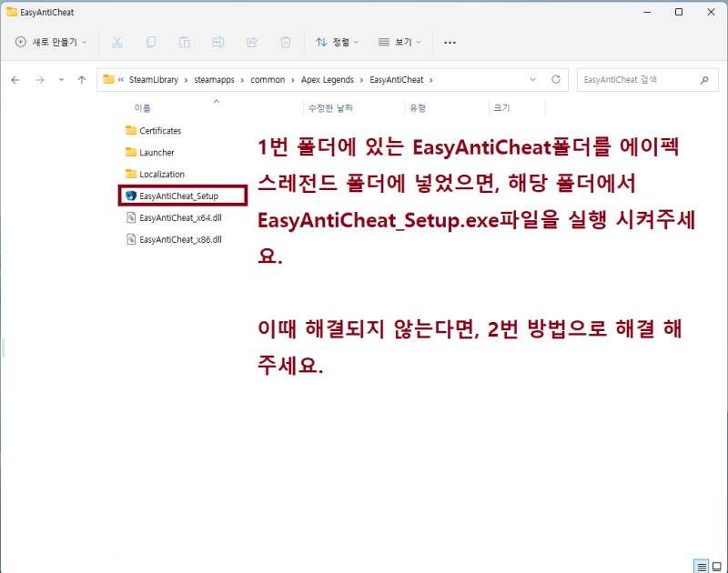Click the EasyAntiCheat_x86.dll file icon
The image size is (728, 573).
(131, 239)
